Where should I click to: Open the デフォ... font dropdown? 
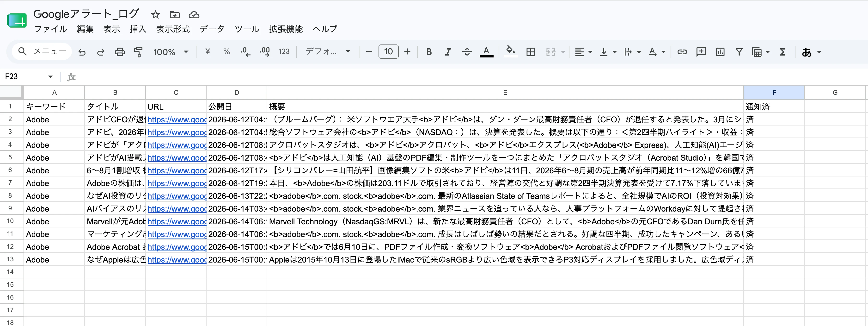pyautogui.click(x=328, y=52)
